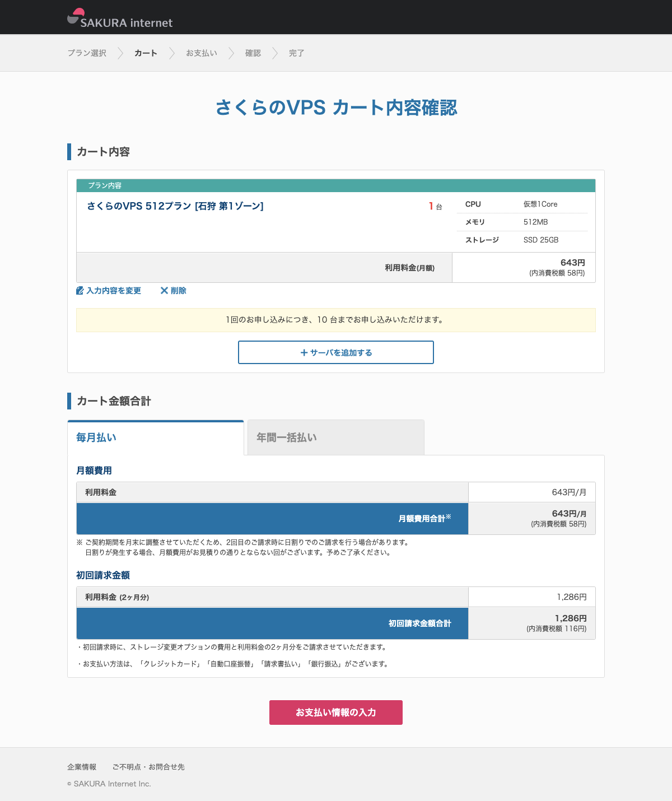Click the 完了 breadcrumb step
This screenshot has width=672, height=801.
coord(296,53)
